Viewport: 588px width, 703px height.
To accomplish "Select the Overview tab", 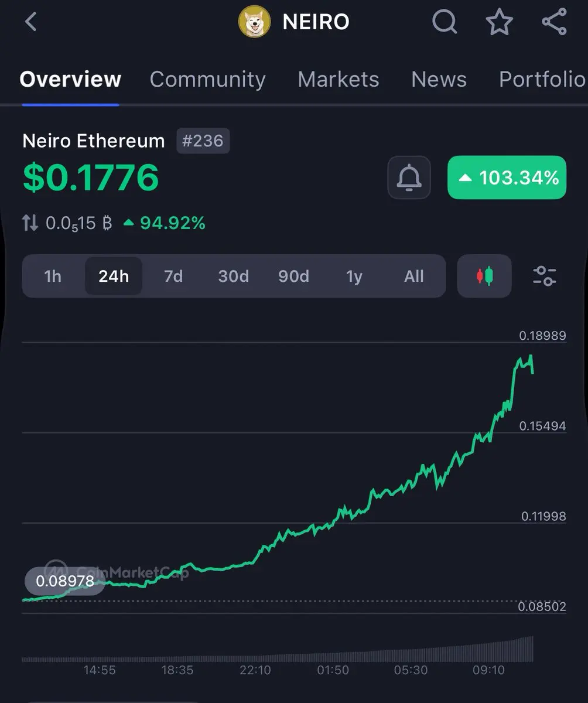I will point(70,79).
